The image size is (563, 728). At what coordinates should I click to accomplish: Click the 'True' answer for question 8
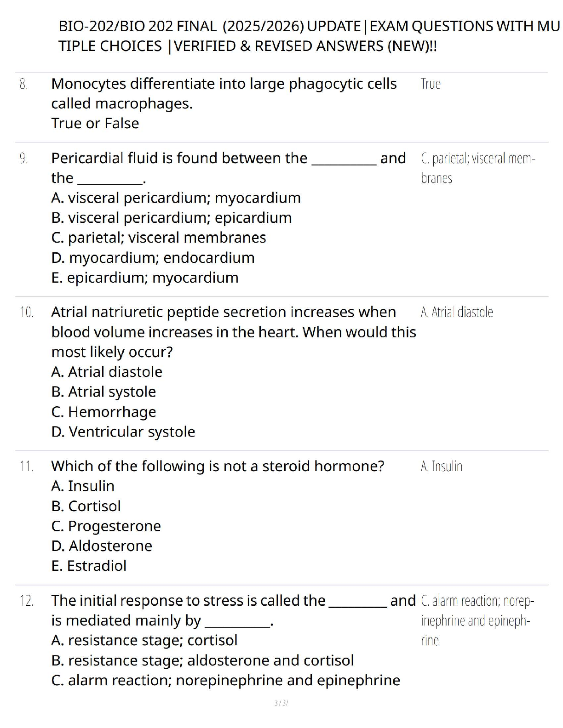431,84
